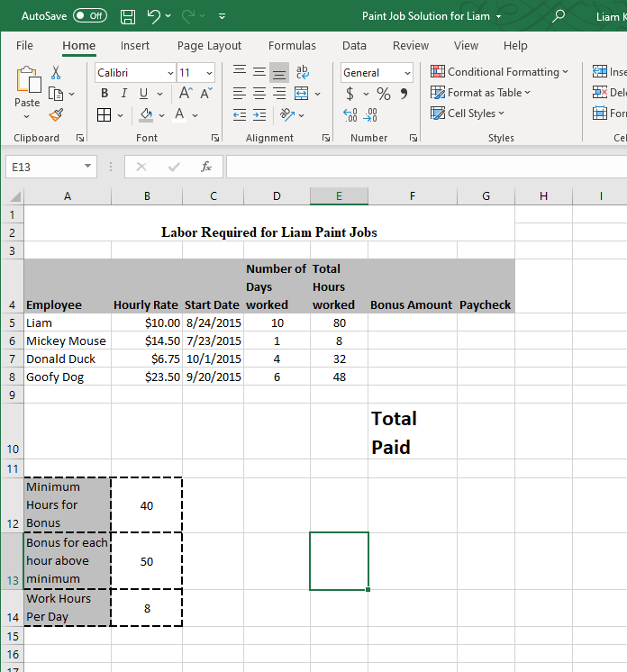Image resolution: width=627 pixels, height=672 pixels.
Task: Open Conditional Formatting menu
Action: pyautogui.click(x=499, y=71)
